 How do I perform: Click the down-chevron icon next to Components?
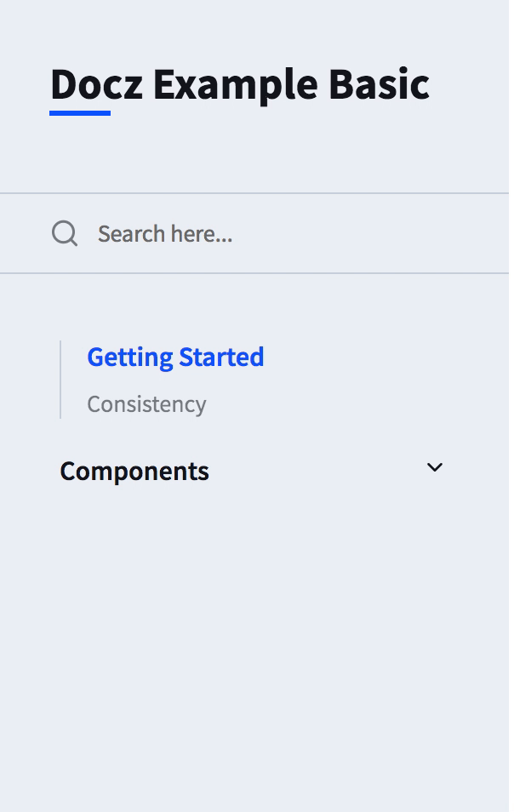[x=435, y=467]
